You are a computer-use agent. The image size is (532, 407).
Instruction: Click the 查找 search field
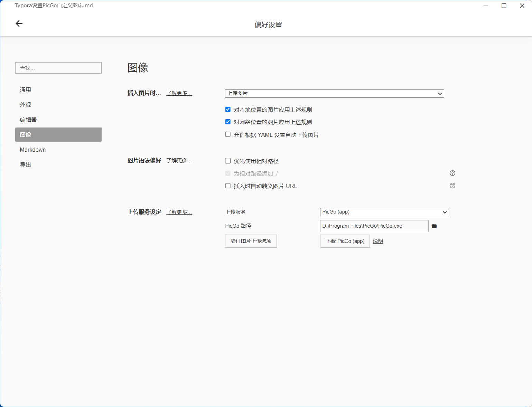point(58,68)
